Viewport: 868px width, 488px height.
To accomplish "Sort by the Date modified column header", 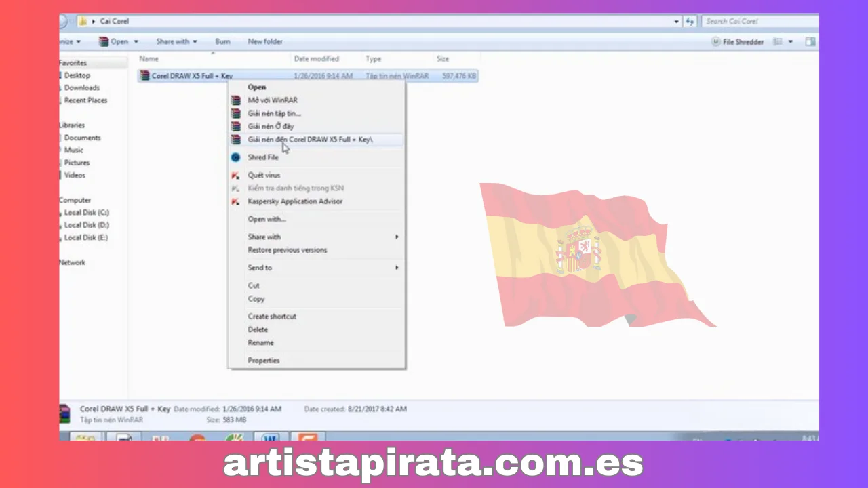I will pos(316,59).
